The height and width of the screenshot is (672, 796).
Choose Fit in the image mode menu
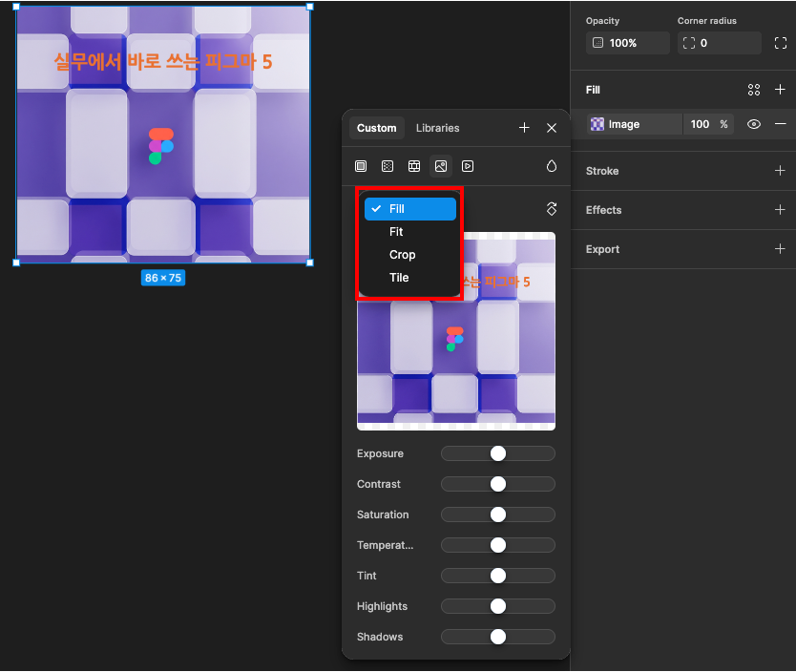(410, 232)
